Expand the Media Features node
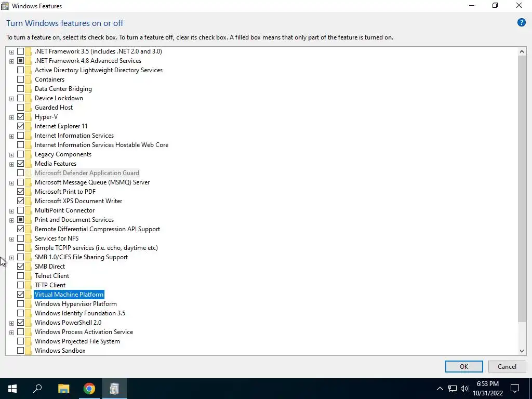The height and width of the screenshot is (399, 532). (x=11, y=164)
